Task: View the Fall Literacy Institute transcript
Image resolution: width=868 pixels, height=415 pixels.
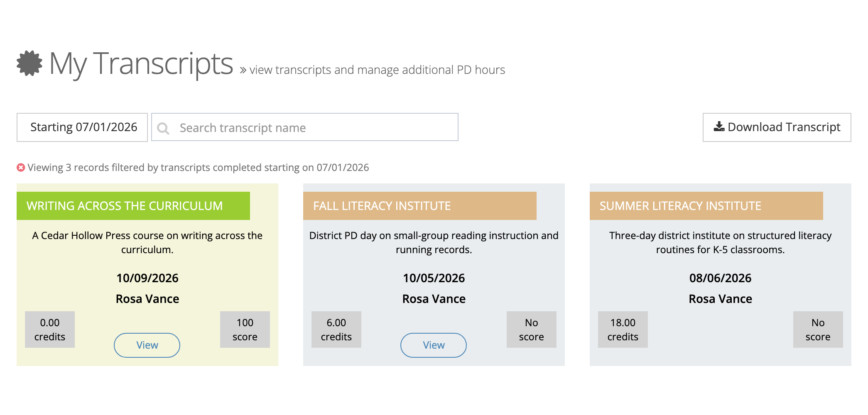Action: (x=434, y=345)
